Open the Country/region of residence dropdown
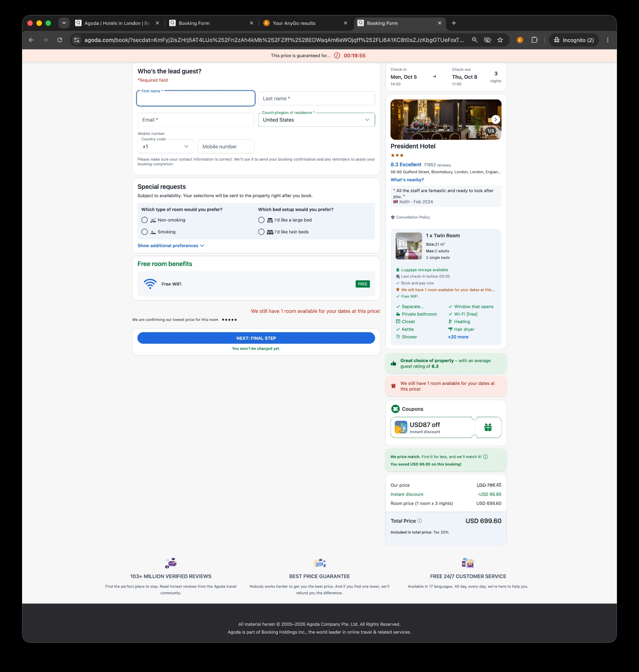Image resolution: width=639 pixels, height=672 pixels. [316, 120]
